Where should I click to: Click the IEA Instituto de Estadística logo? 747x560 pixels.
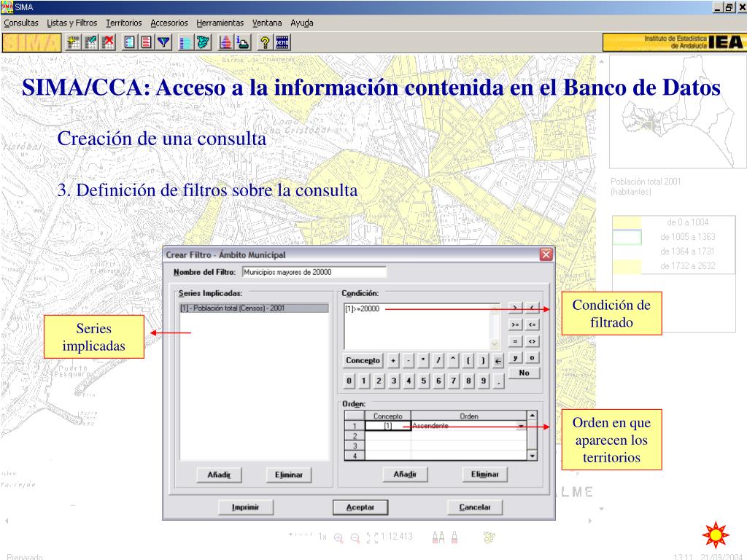point(674,42)
